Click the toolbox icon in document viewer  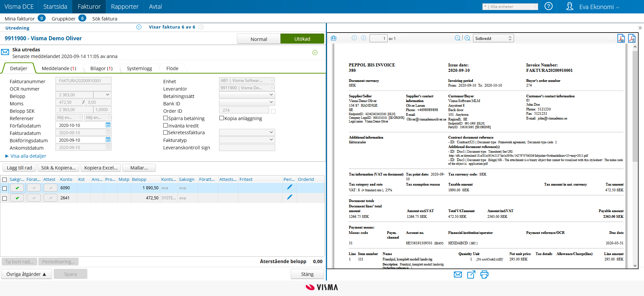pyautogui.click(x=334, y=38)
